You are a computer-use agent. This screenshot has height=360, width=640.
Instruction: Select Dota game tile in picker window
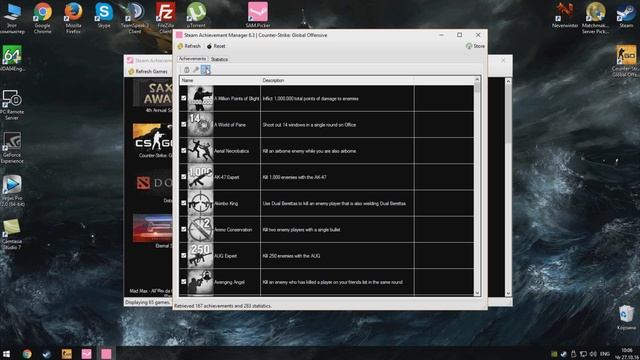pyautogui.click(x=154, y=188)
